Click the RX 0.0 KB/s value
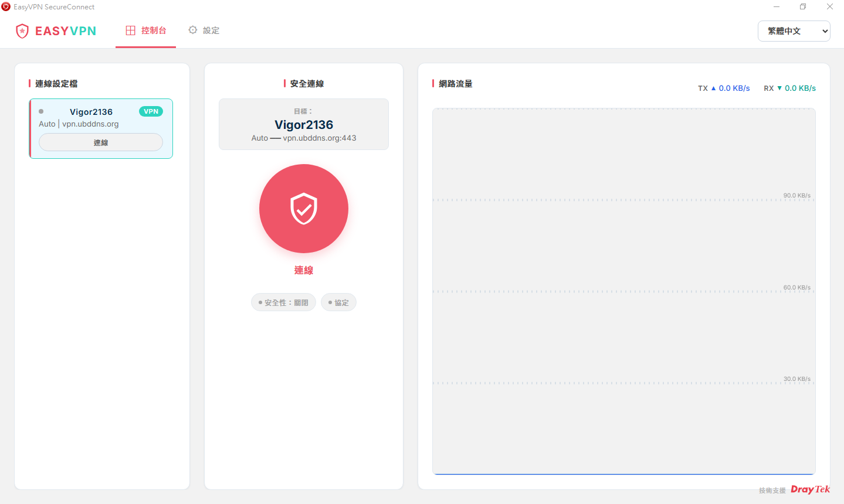The width and height of the screenshot is (844, 504). [x=801, y=88]
